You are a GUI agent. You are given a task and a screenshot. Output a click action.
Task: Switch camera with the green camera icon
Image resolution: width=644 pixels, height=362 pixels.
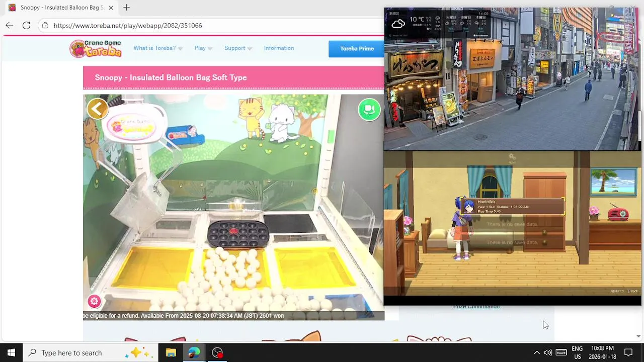pos(369,109)
